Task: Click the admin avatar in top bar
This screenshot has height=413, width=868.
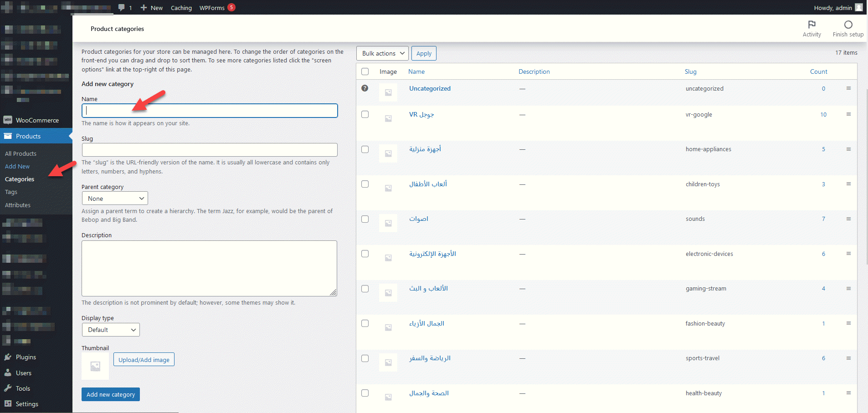Action: 859,7
